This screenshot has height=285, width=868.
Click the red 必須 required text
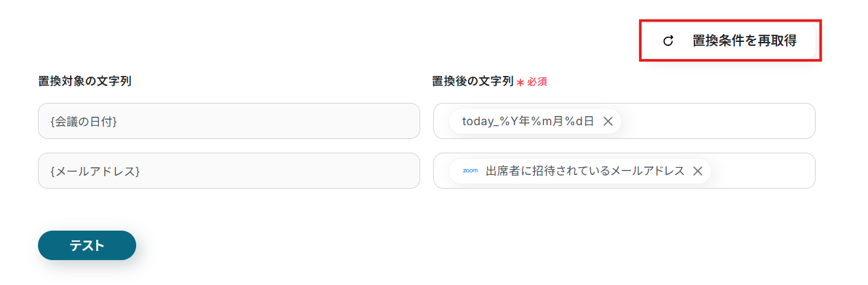tap(537, 82)
